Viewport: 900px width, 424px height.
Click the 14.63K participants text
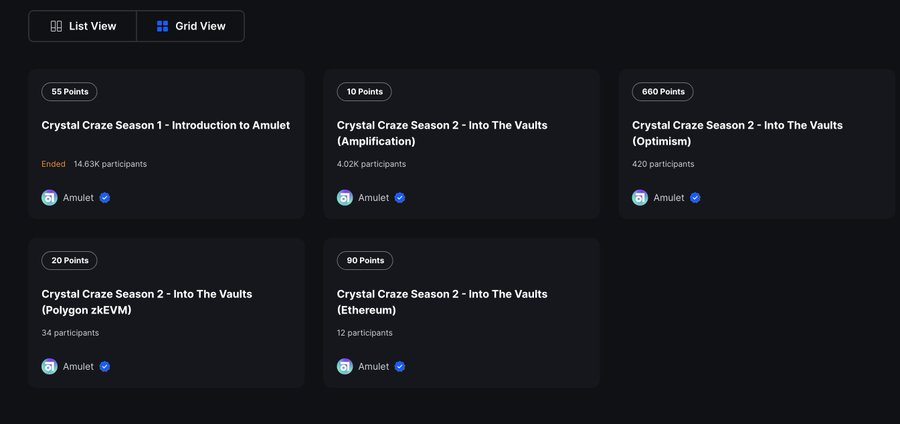pos(110,164)
